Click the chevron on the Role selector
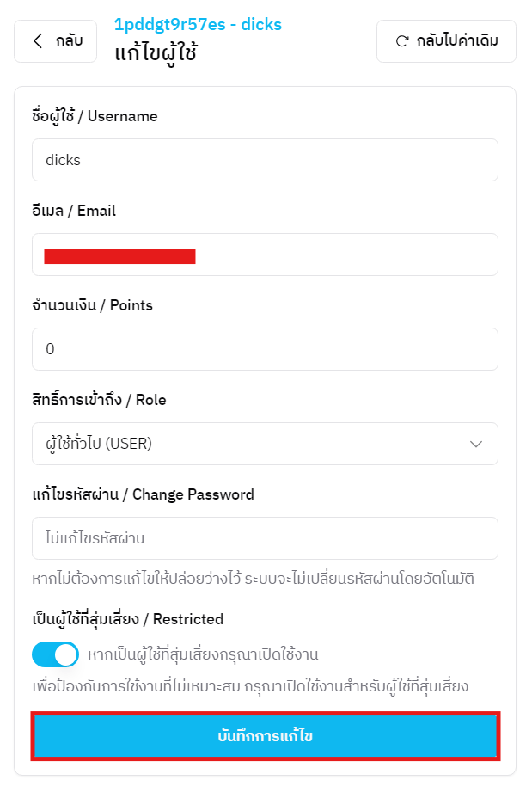 478,444
